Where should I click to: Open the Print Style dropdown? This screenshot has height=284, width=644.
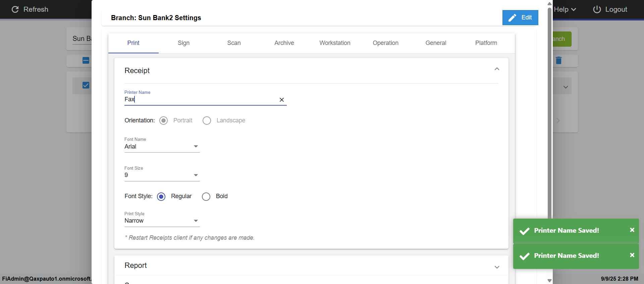[162, 221]
